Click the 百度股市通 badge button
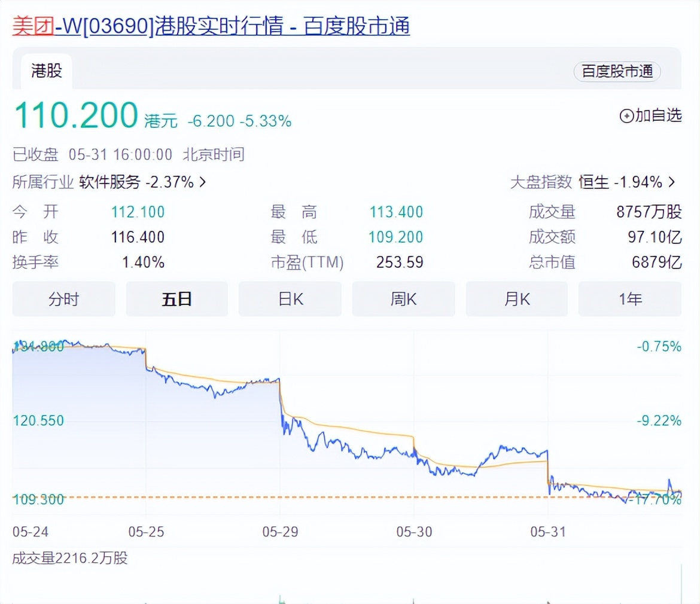This screenshot has width=700, height=604. [x=617, y=72]
